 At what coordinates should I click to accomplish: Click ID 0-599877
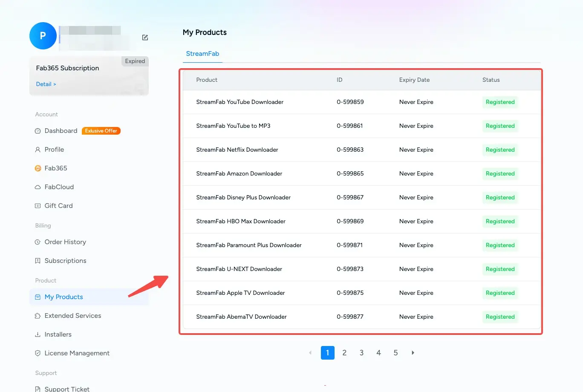coord(350,317)
